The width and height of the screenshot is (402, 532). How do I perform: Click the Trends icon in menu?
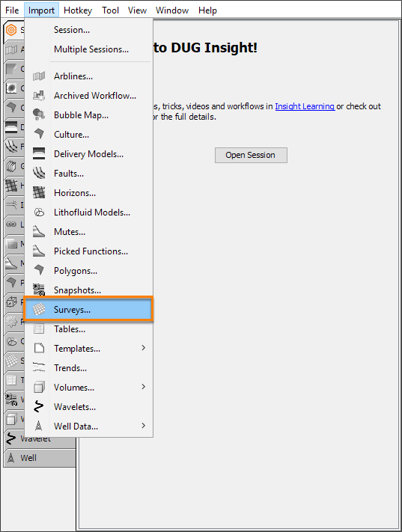coord(39,367)
